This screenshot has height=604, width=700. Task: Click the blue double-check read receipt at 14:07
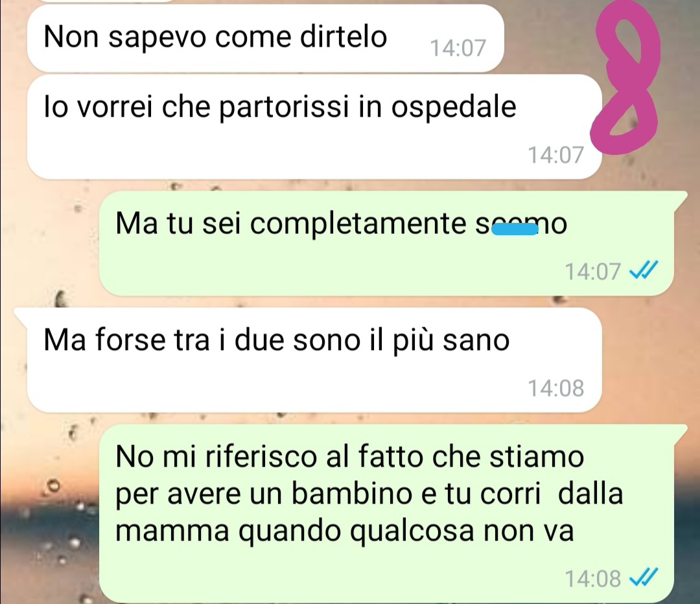click(644, 270)
